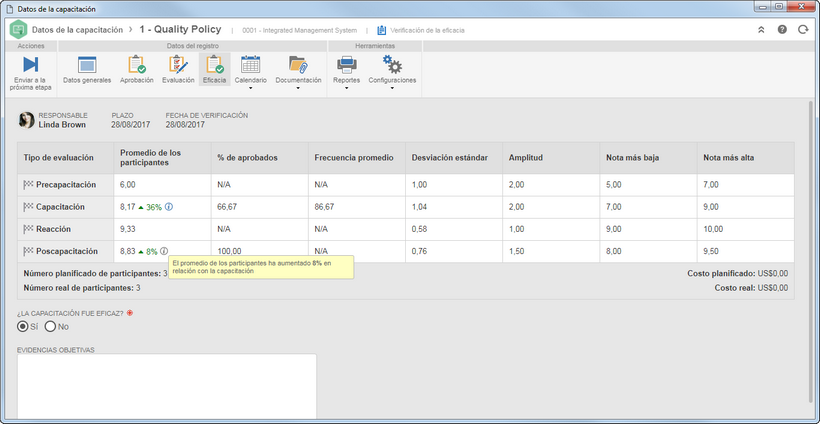Viewport: 820px width, 424px height.
Task: Click the refresh icon in header
Action: (803, 30)
